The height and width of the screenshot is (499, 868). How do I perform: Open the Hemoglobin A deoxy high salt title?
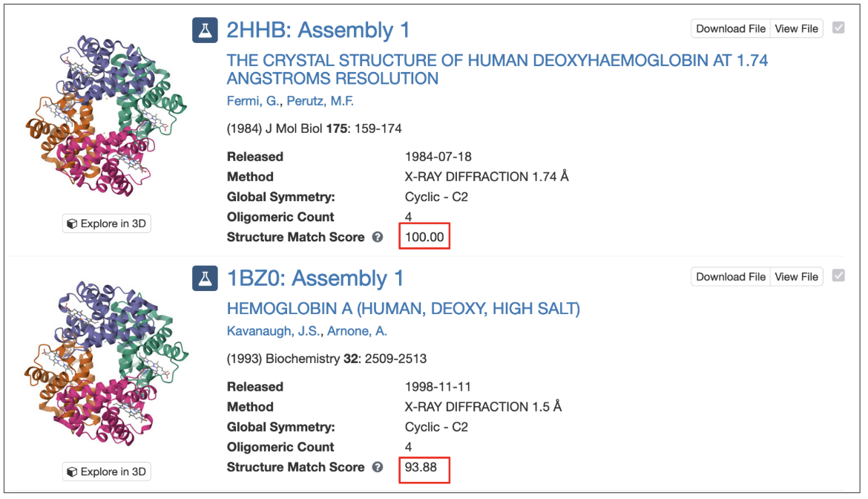[403, 309]
